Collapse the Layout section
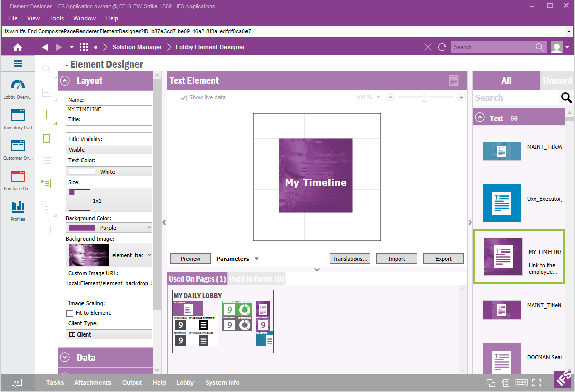The image size is (575, 392). point(65,81)
